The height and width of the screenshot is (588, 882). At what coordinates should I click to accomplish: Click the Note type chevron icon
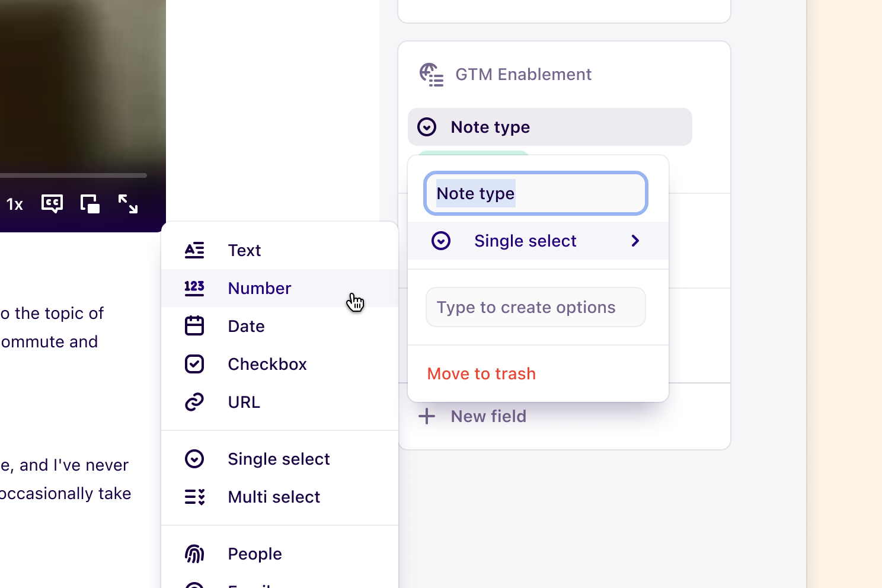[426, 127]
